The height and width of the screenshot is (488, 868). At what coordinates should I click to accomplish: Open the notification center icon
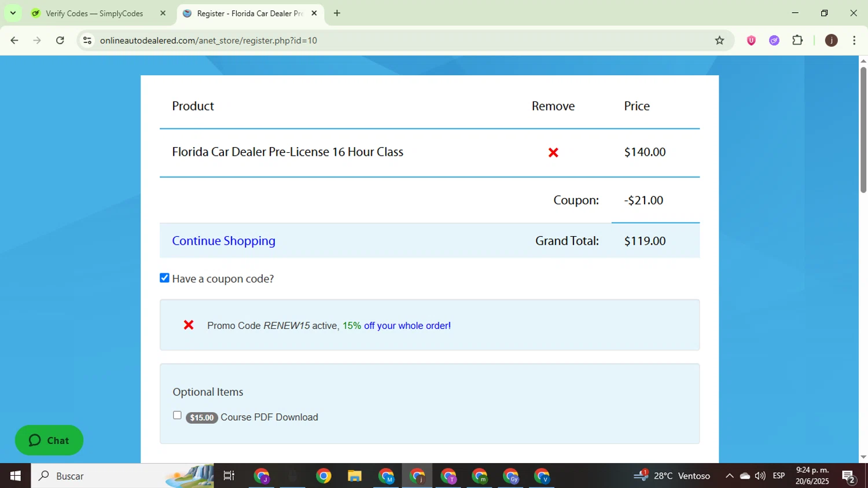coord(849,476)
